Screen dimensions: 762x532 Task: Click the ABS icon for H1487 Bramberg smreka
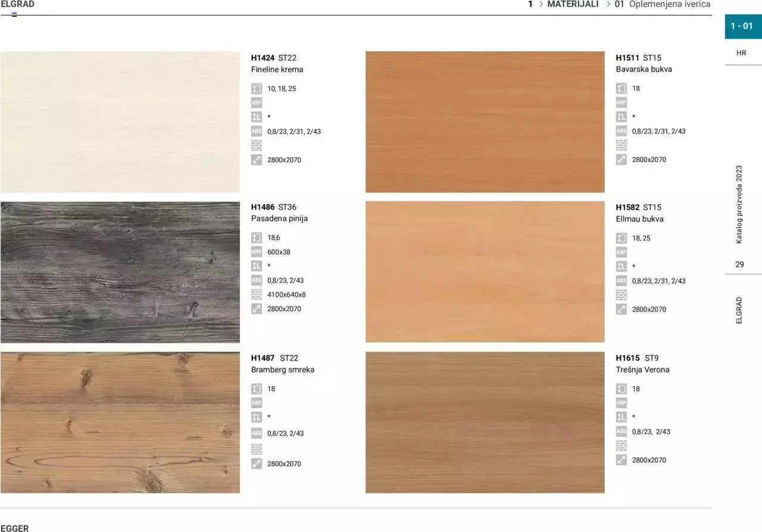tap(257, 433)
